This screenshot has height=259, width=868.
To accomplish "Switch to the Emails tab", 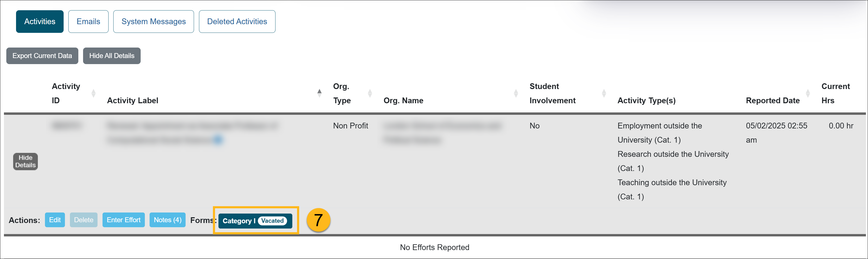I will tap(88, 21).
